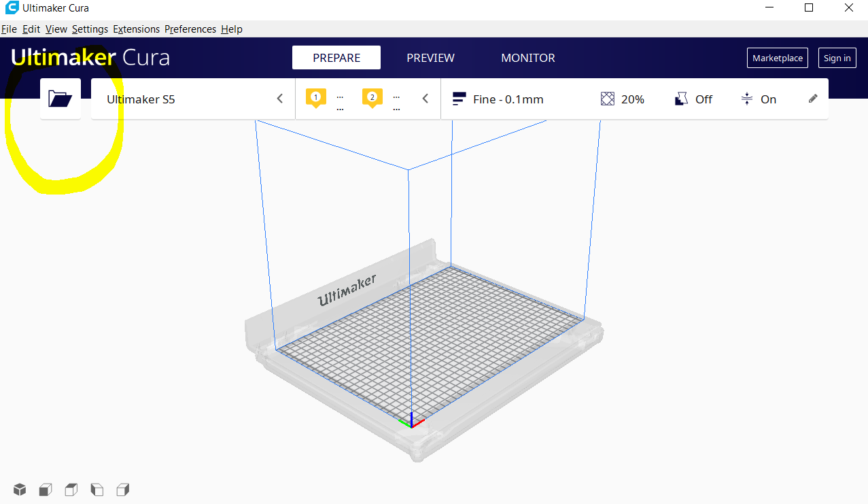The width and height of the screenshot is (868, 504).
Task: Click the Ultimaker Cura header logo
Action: [x=90, y=58]
